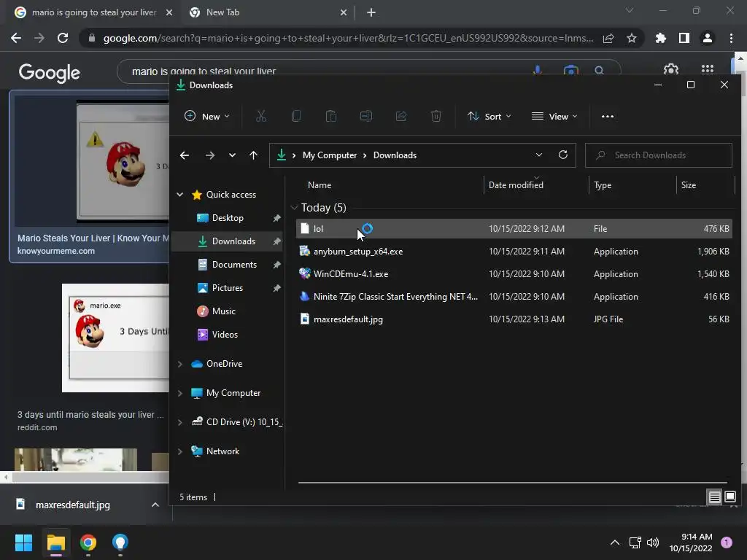Click the Paste icon in Explorer toolbar
The width and height of the screenshot is (747, 560).
[331, 116]
